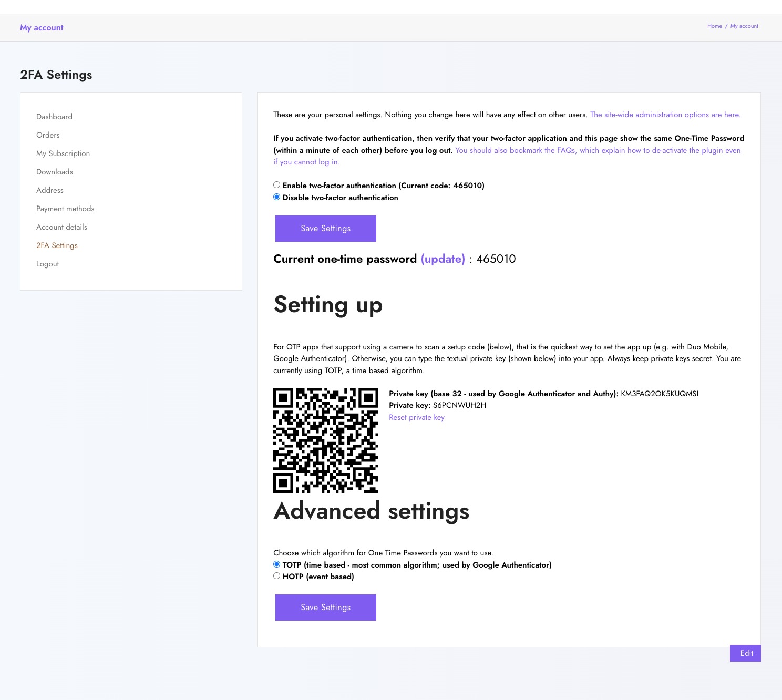Screen dimensions: 782x700
Task: Open the site-wide administration options link
Action: [x=665, y=115]
